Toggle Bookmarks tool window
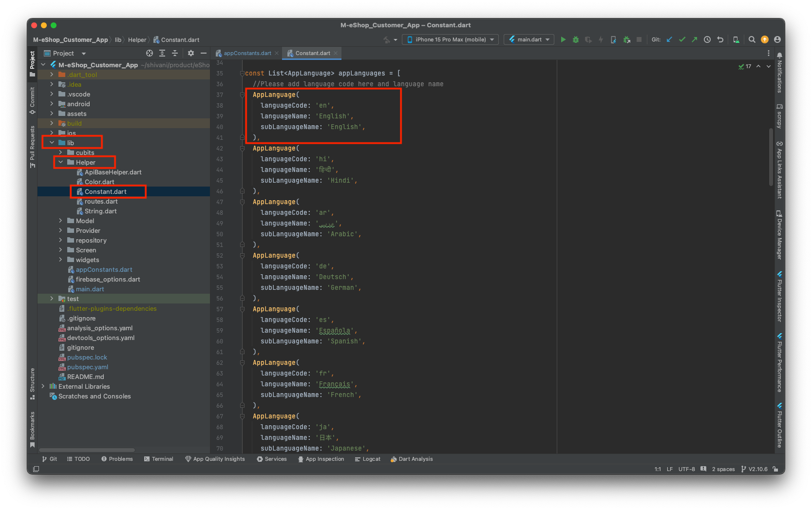This screenshot has width=812, height=510. tap(32, 430)
